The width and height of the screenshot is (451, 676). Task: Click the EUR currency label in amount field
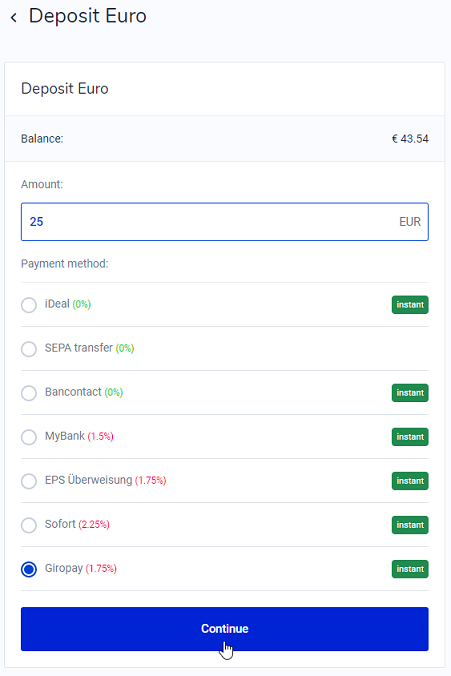coord(410,222)
